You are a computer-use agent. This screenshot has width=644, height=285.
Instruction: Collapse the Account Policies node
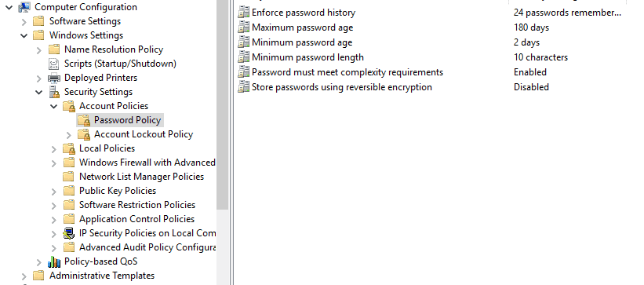[54, 106]
